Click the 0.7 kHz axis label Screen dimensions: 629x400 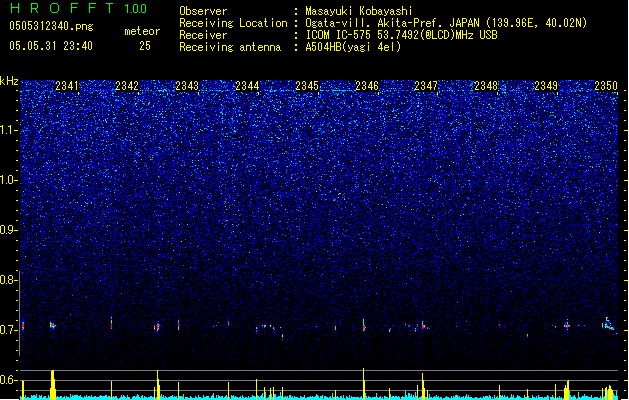(8, 330)
